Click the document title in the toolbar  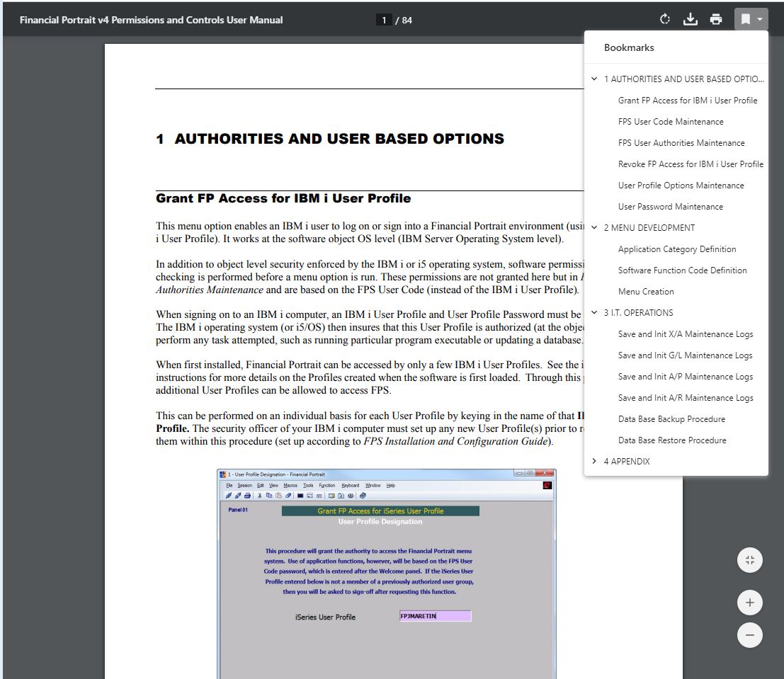(151, 20)
